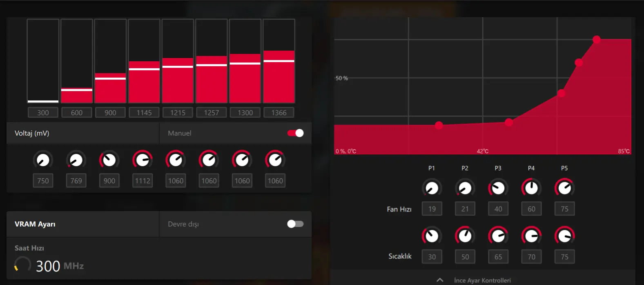Click the Fan Hızı P5 knob

[x=564, y=188]
